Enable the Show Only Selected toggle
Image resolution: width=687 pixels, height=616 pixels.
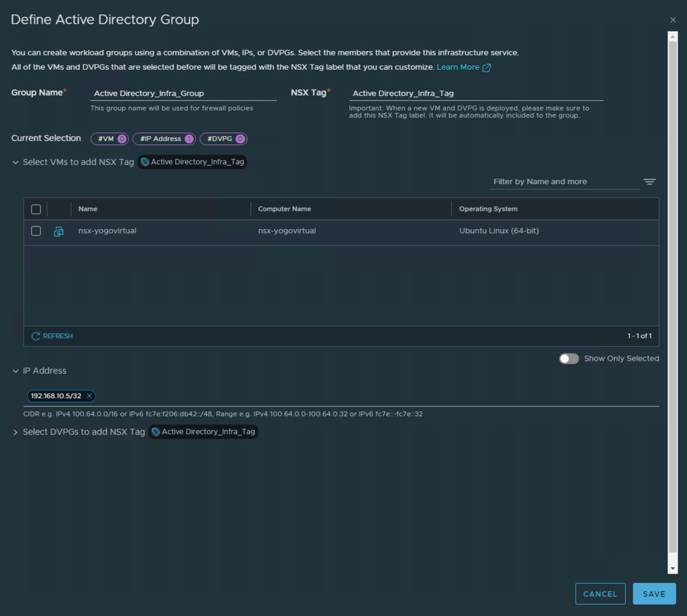[569, 359]
